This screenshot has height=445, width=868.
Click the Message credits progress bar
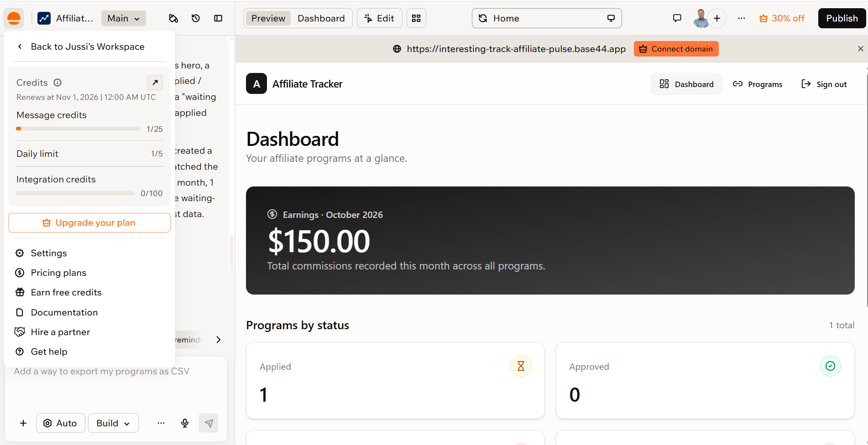coord(78,129)
